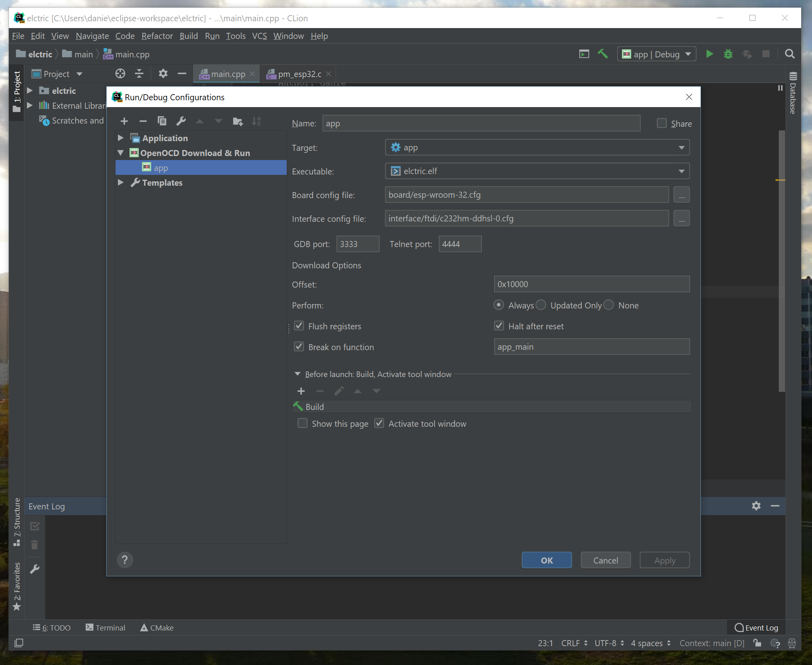Click the add new configuration icon

pyautogui.click(x=125, y=122)
